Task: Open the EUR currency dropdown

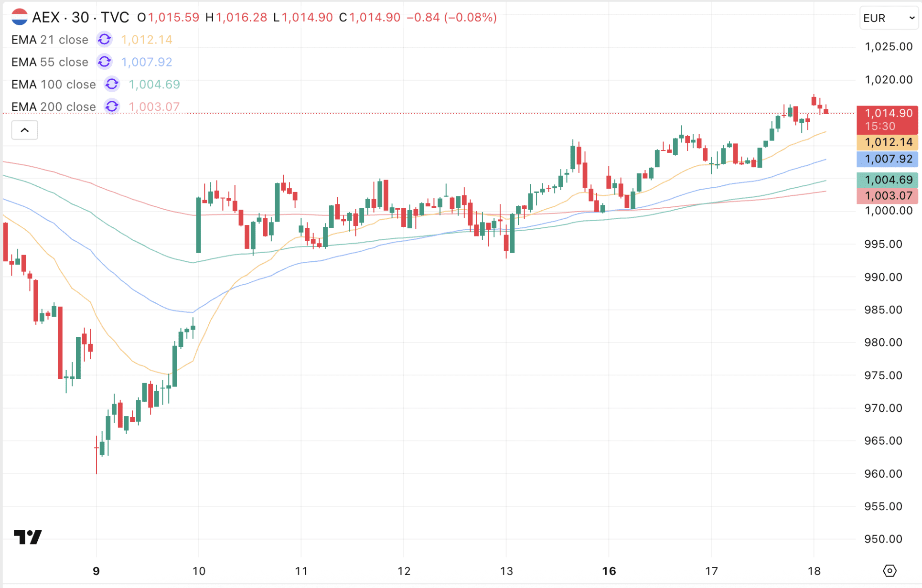Action: pyautogui.click(x=888, y=18)
